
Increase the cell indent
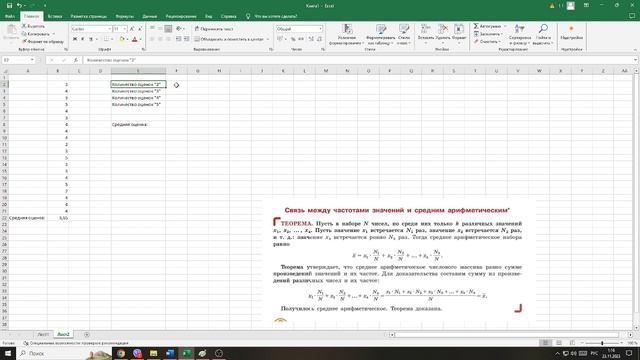tap(187, 39)
